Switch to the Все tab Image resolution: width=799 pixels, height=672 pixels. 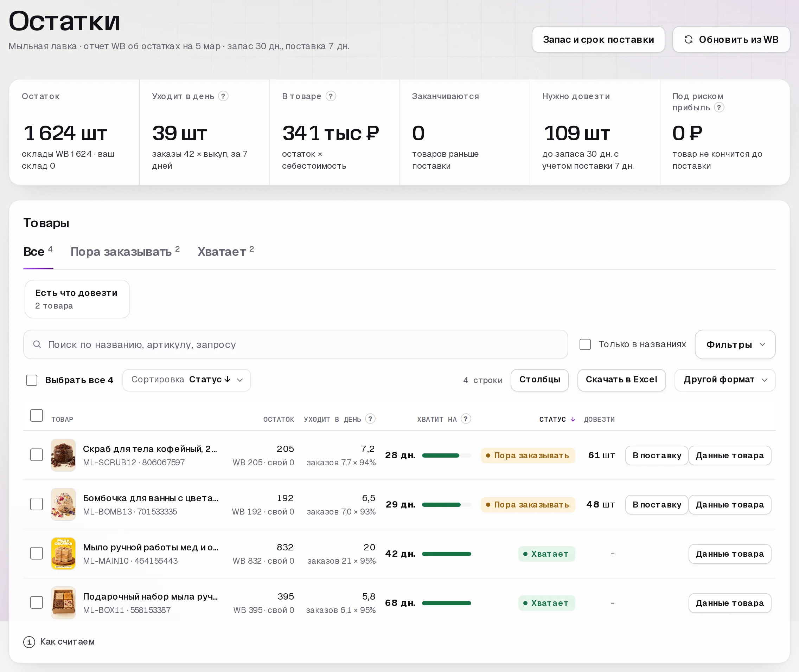pos(38,252)
